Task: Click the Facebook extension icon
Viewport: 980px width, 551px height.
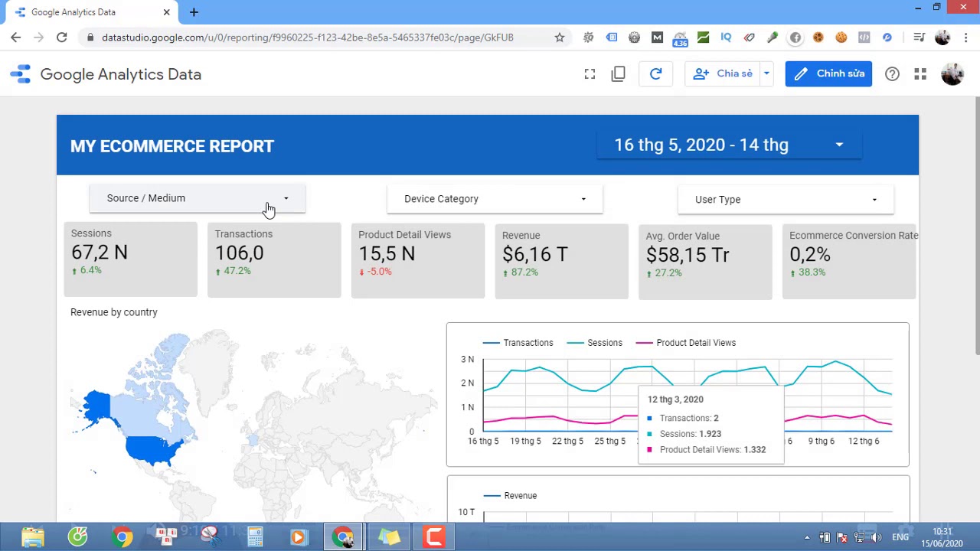Action: coord(795,37)
